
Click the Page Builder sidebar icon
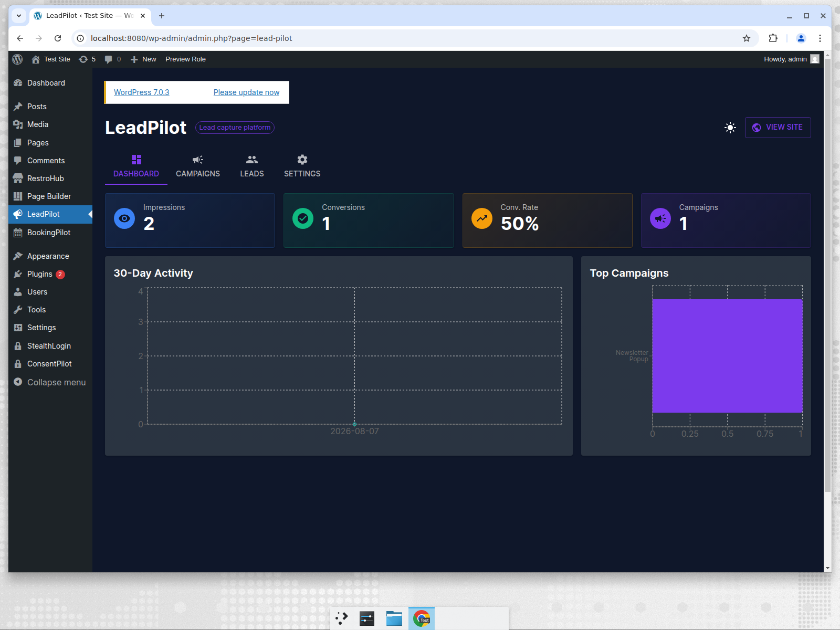18,196
